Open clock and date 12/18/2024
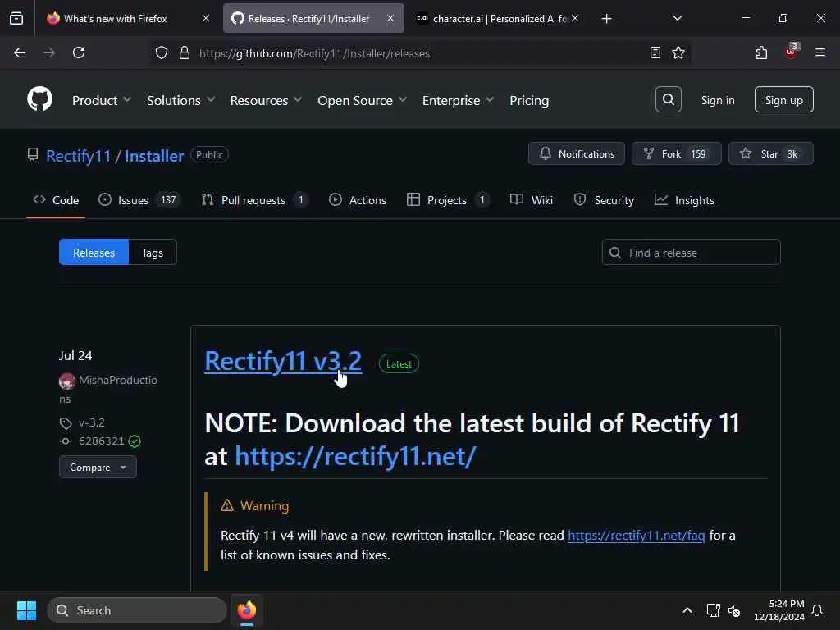 tap(779, 610)
